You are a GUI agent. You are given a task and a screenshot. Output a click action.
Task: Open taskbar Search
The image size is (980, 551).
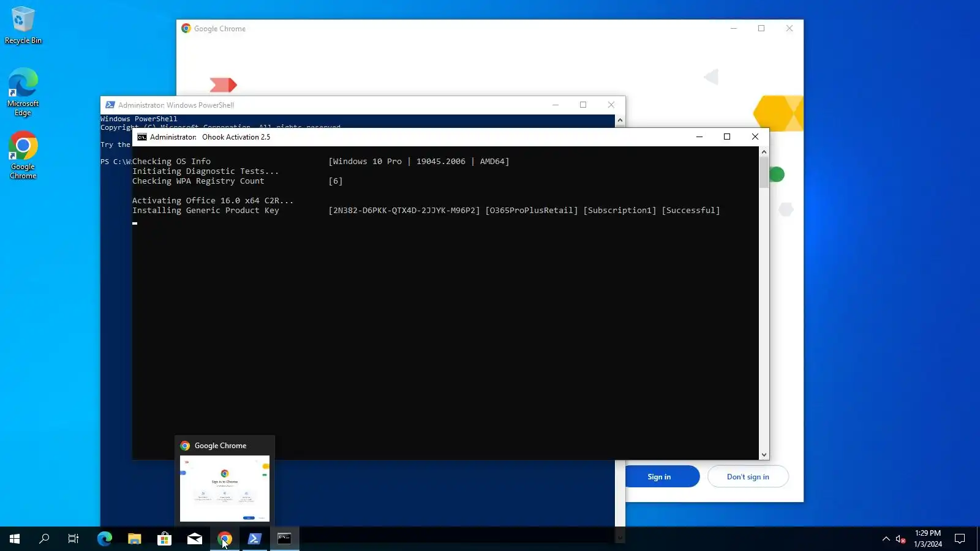pyautogui.click(x=44, y=539)
